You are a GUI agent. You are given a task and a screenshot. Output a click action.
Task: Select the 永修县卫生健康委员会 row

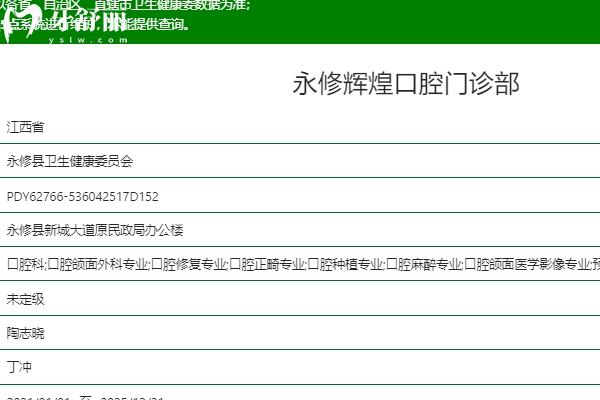pos(69,161)
